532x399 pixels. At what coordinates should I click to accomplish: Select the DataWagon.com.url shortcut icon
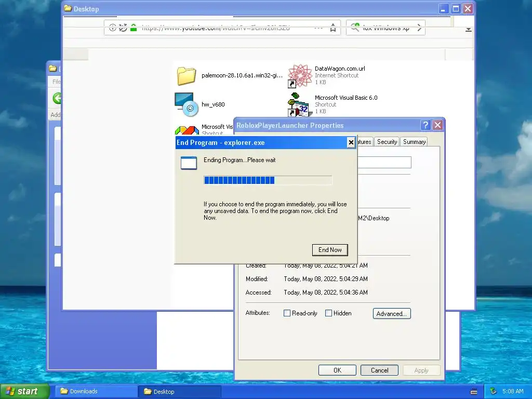pyautogui.click(x=300, y=76)
